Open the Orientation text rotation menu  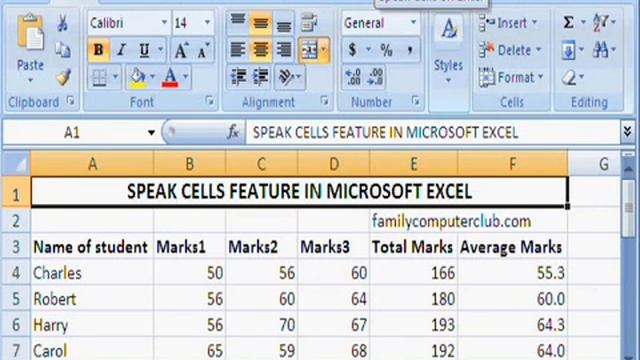pos(290,77)
